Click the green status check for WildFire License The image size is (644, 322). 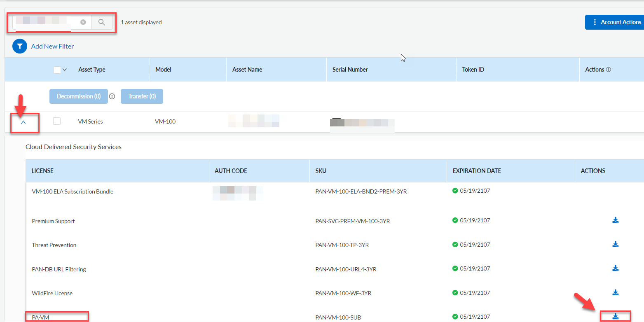[455, 293]
